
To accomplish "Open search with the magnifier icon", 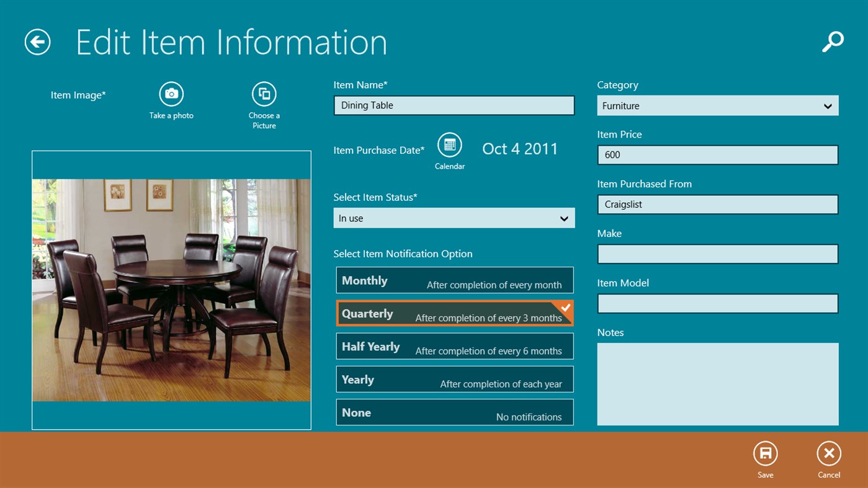I will 832,41.
